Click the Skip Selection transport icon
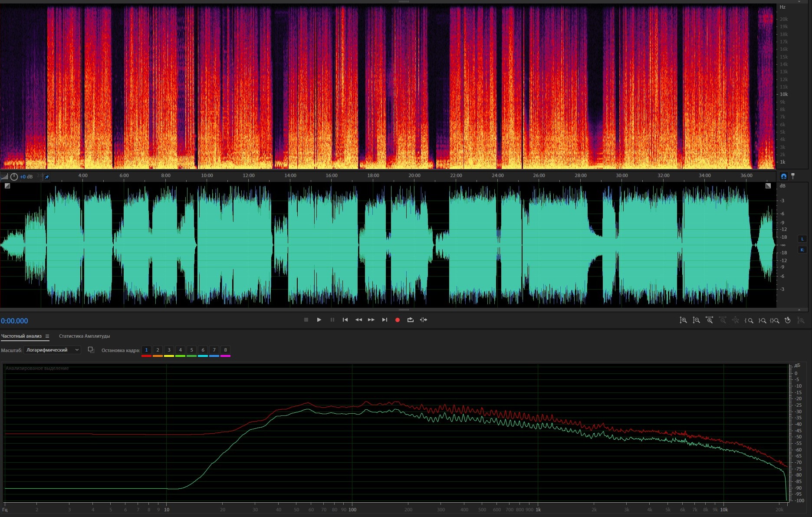Image resolution: width=812 pixels, height=517 pixels. click(424, 320)
